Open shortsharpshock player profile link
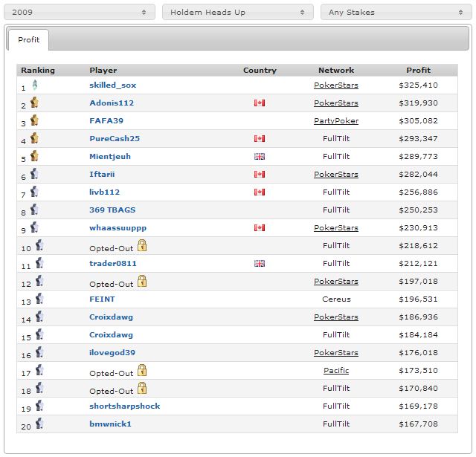The width and height of the screenshot is (476, 457). point(125,406)
